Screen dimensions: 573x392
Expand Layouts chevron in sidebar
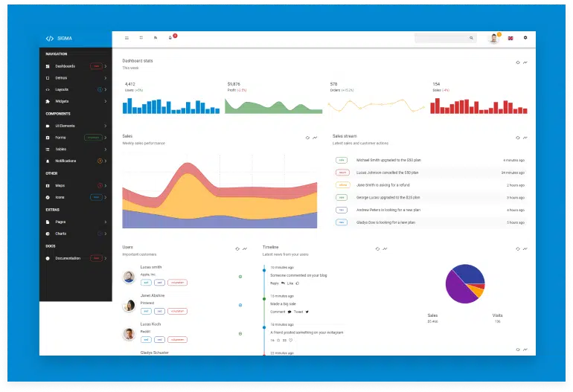tap(106, 89)
